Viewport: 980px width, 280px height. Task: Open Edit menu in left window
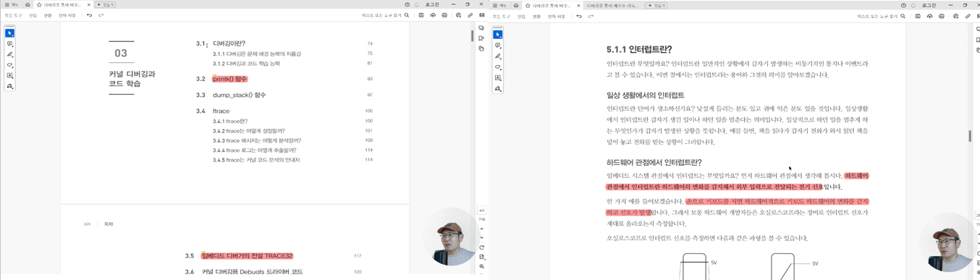pyautogui.click(x=33, y=15)
